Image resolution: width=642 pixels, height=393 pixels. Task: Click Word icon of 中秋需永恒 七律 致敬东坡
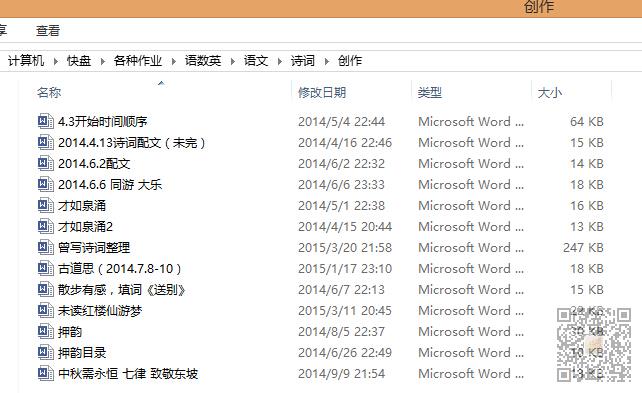45,373
